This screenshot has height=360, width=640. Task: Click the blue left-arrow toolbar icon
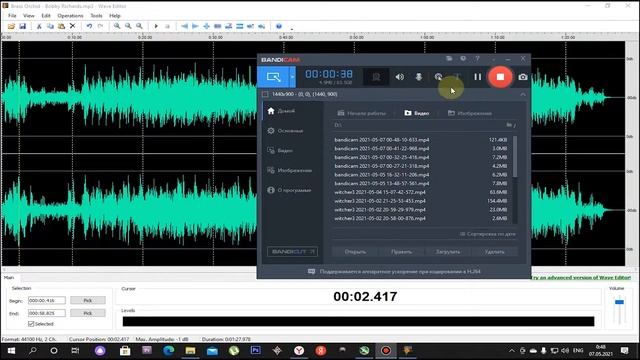coord(184,26)
